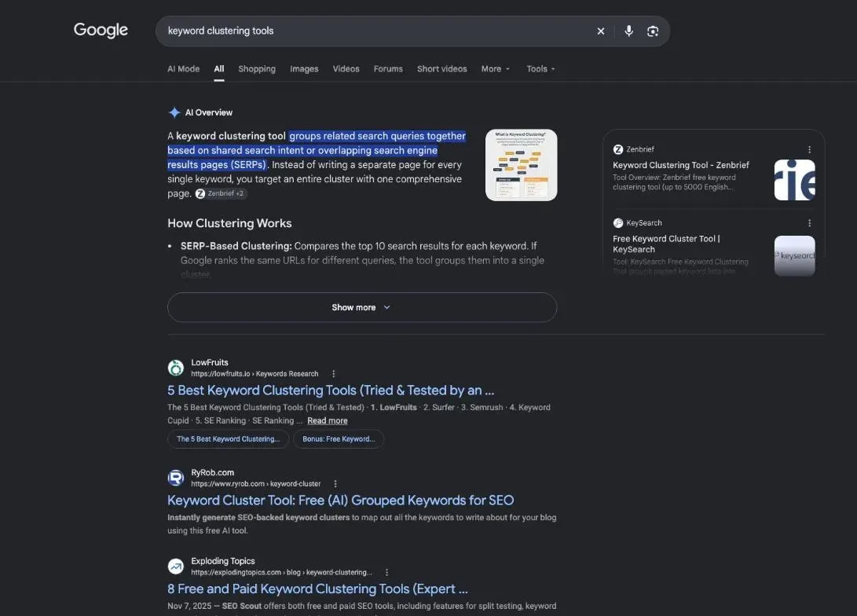Click the Exploding Topics site favicon
The height and width of the screenshot is (616, 857).
coord(175,566)
